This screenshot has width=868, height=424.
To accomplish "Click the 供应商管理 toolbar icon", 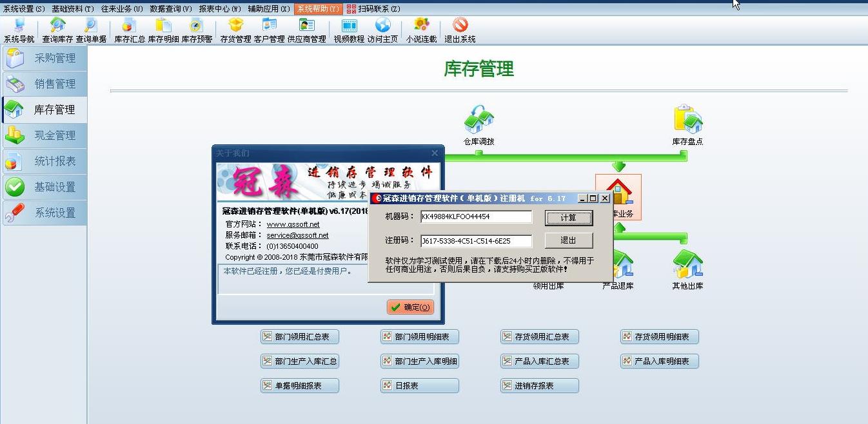I will (306, 30).
